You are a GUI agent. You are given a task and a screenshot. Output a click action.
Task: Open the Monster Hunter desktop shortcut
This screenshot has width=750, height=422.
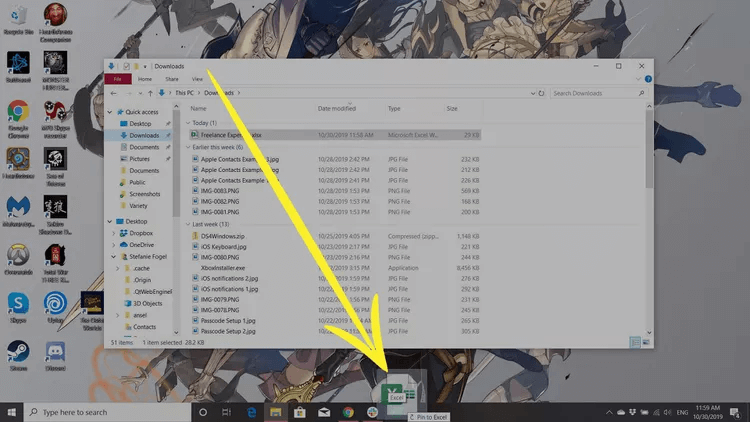tap(55, 71)
